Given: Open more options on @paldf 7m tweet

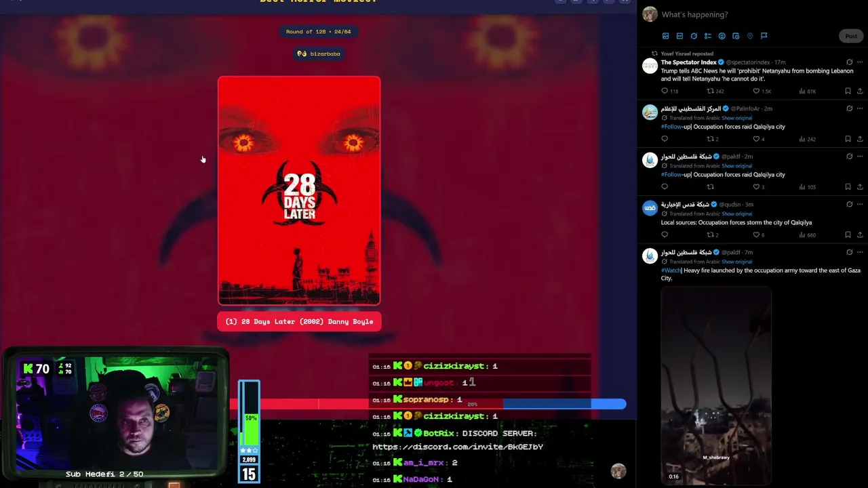Looking at the screenshot, I should (860, 252).
